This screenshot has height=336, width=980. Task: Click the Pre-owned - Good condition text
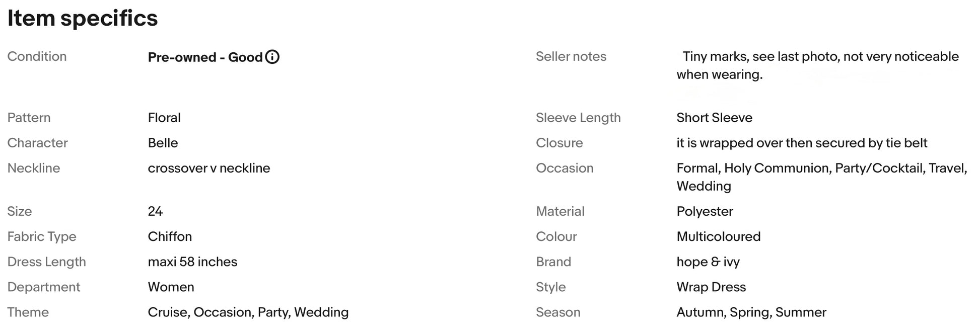point(205,57)
